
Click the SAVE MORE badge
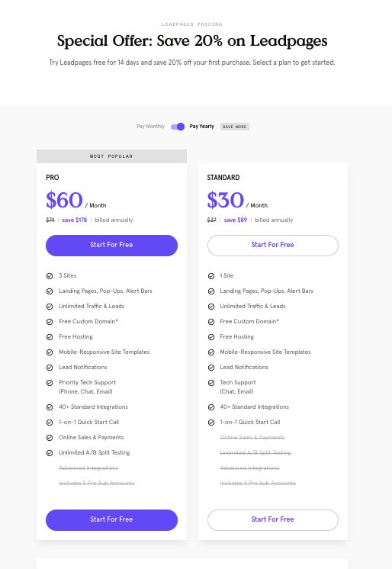pyautogui.click(x=234, y=127)
